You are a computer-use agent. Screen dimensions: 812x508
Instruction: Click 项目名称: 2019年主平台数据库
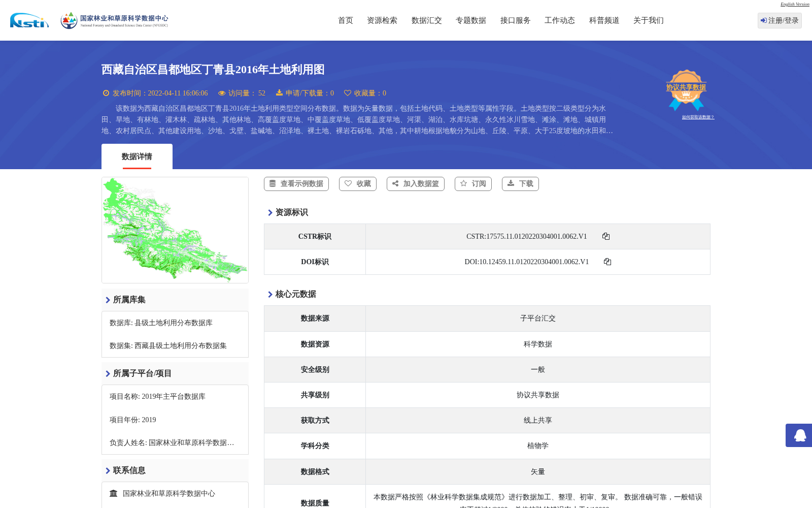157,397
